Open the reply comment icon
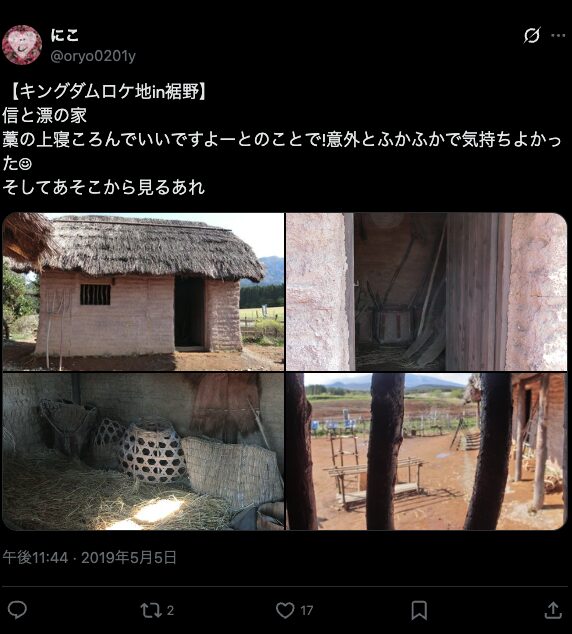This screenshot has height=634, width=572. click(17, 610)
